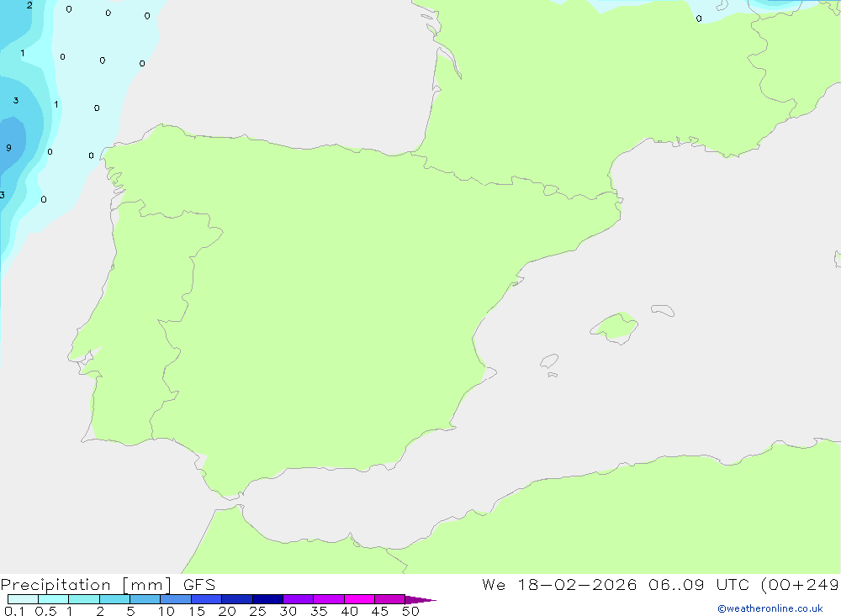Screen dimensions: 841x616
Task: Click the map precipitation value "9"
Action: pyautogui.click(x=8, y=147)
